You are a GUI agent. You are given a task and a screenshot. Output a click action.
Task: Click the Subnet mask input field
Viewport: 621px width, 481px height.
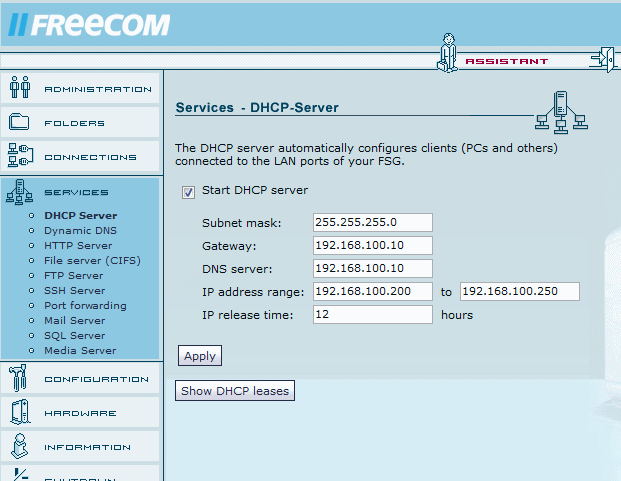click(372, 222)
